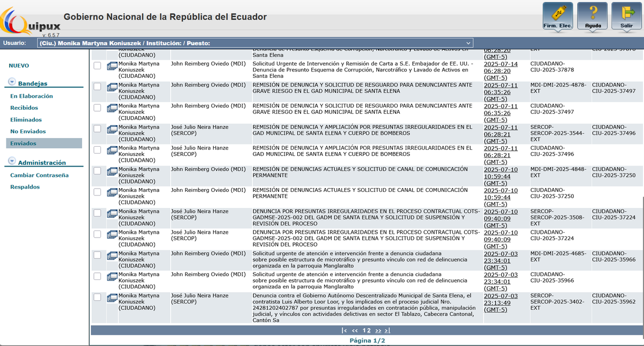Open document icon for the 2025-07-14 Solicitud Urgente row
This screenshot has width=644, height=346.
pyautogui.click(x=112, y=66)
